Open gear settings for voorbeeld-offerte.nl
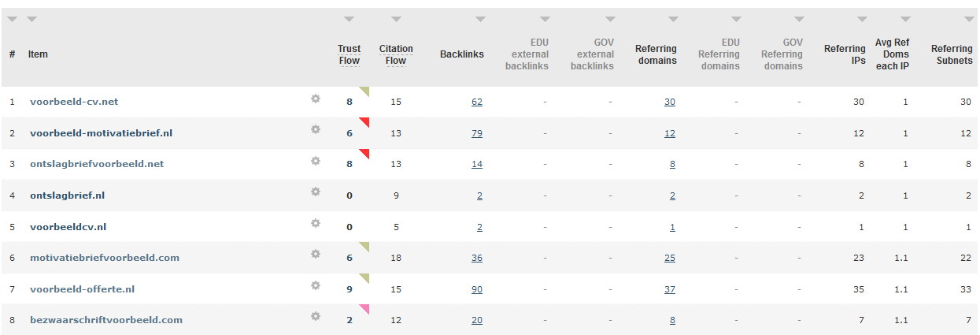 [316, 286]
